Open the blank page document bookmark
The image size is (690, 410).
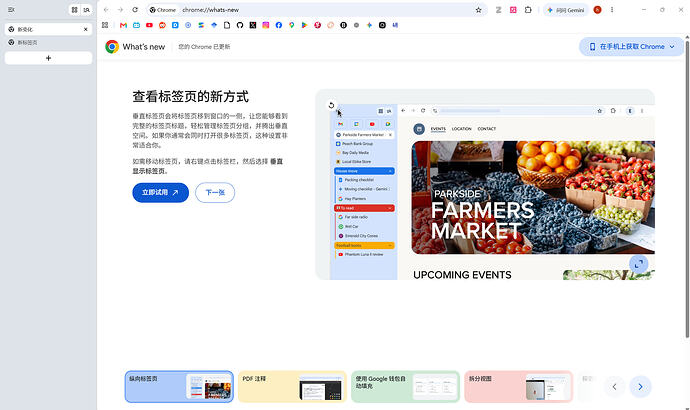tap(227, 25)
